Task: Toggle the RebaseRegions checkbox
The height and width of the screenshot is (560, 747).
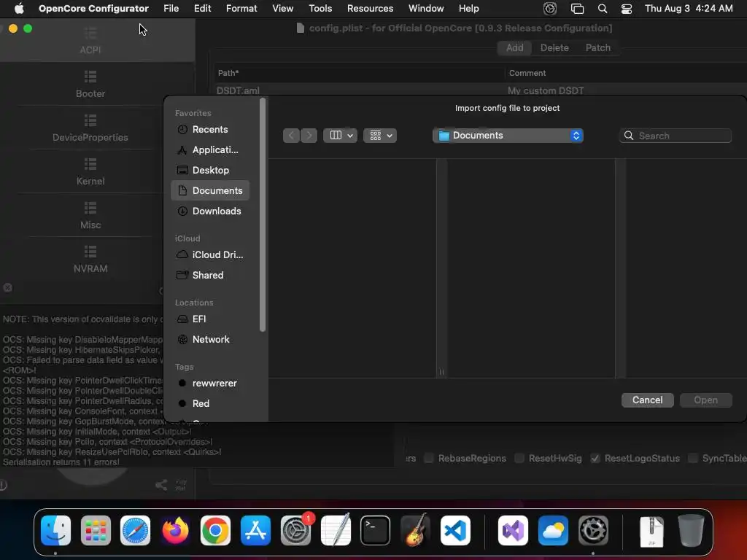Action: click(429, 458)
